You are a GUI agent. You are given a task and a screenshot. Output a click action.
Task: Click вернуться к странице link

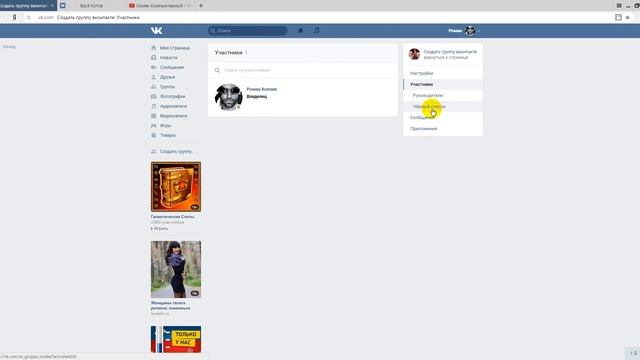tap(446, 58)
